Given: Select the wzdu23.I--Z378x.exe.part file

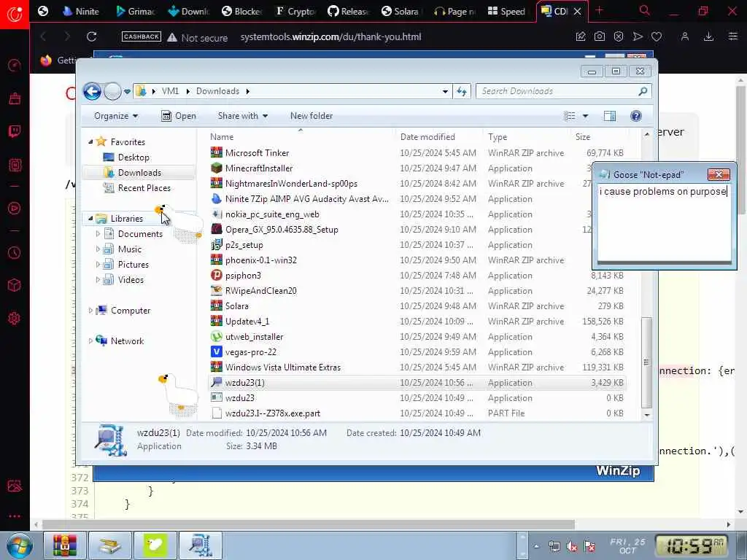Looking at the screenshot, I should point(273,413).
